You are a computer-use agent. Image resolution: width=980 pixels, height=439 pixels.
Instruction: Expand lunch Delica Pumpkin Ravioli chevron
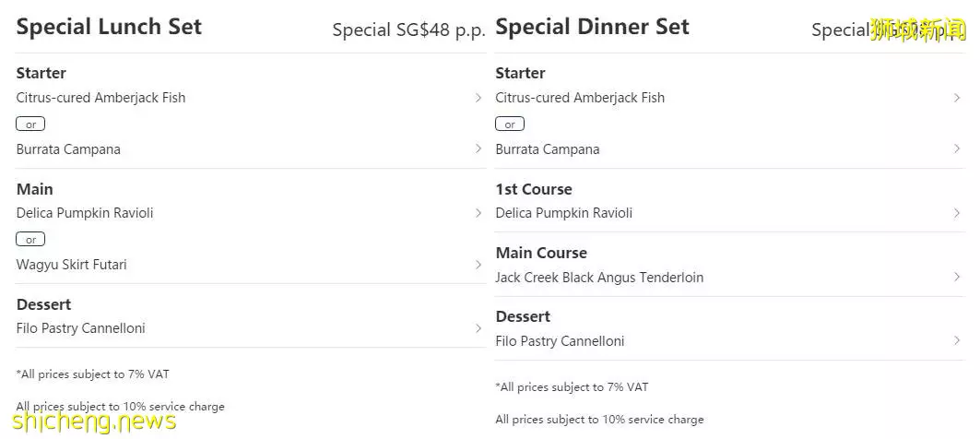[478, 213]
